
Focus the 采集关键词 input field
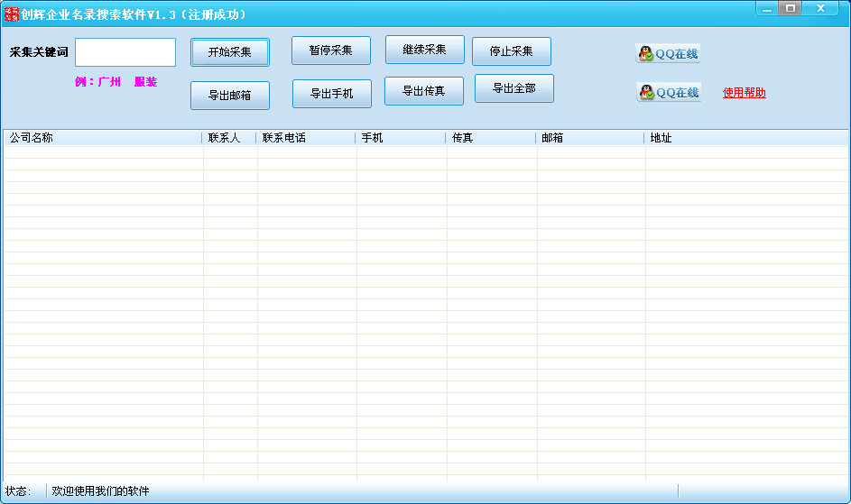(x=125, y=52)
